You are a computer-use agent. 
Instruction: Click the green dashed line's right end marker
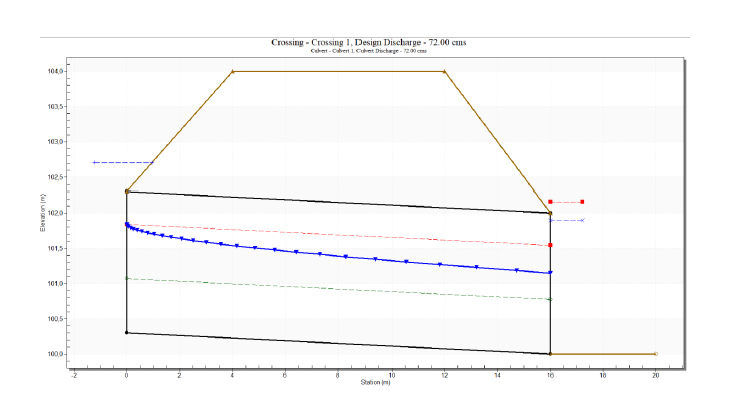coord(550,299)
